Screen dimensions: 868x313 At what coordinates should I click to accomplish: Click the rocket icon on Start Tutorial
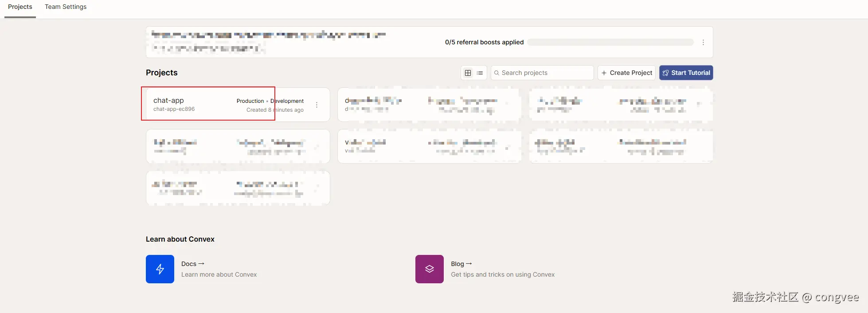click(665, 73)
